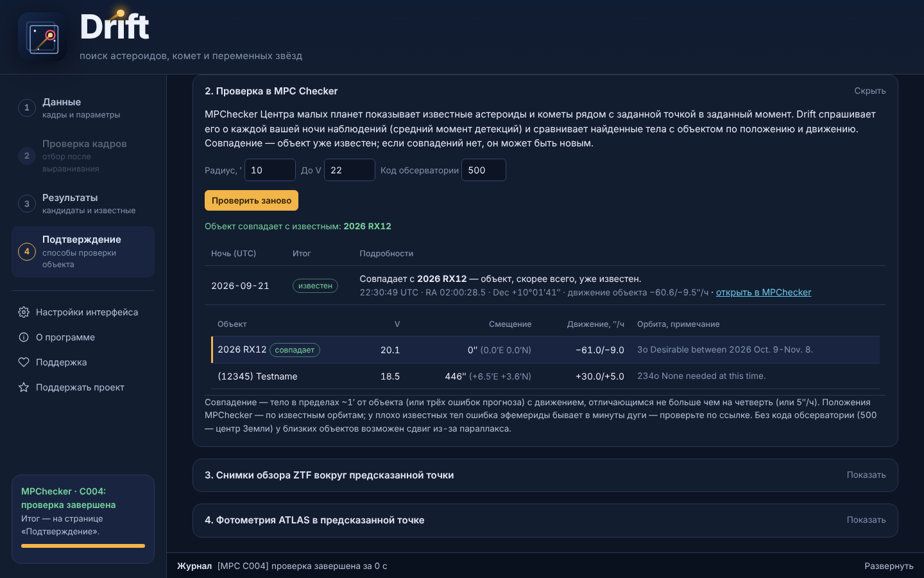Screen dimensions: 924x578
Task: Click step number 3 circle for Результаты
Action: click(x=27, y=204)
